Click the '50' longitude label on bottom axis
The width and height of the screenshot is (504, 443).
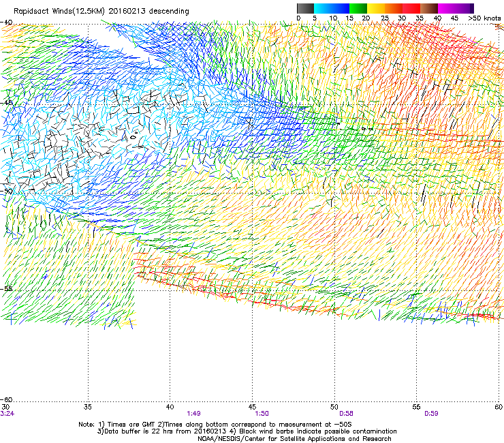tap(334, 407)
